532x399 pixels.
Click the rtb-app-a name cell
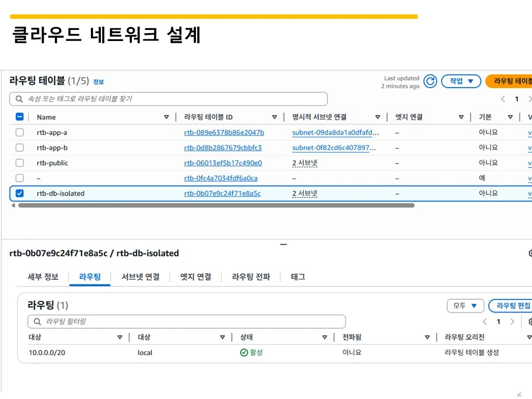pos(52,132)
